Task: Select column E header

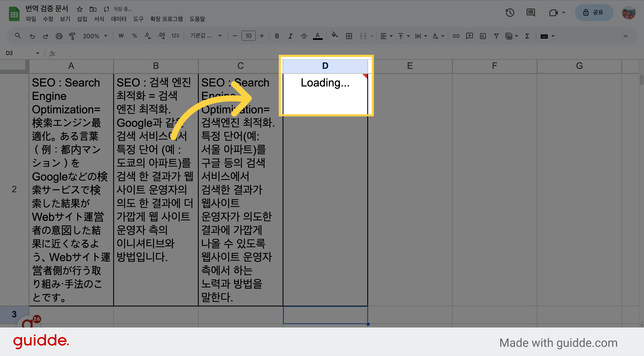Action: [410, 66]
